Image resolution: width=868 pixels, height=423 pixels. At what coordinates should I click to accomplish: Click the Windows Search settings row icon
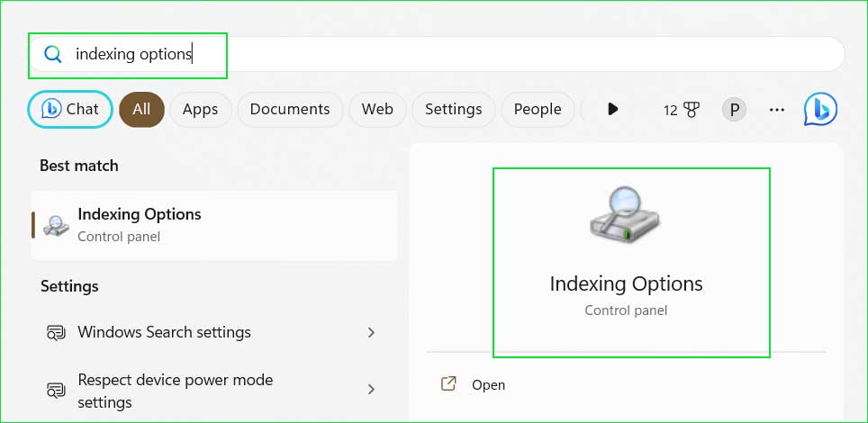click(x=57, y=333)
